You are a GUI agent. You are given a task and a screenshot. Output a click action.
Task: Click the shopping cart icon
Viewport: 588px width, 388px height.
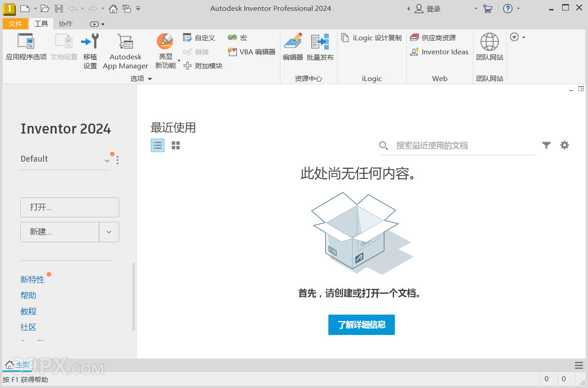[488, 8]
